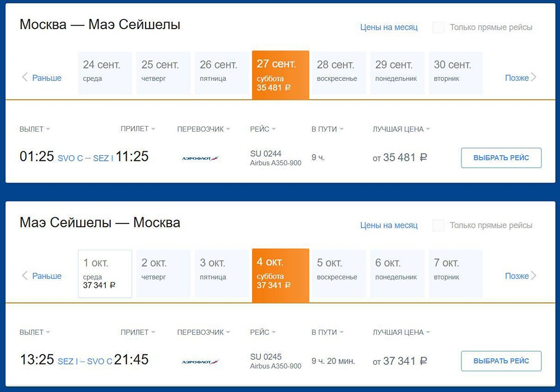Sort outbound flights by ЛУЧШАЯ ЦЕНА
The width and height of the screenshot is (560, 392).
[402, 129]
